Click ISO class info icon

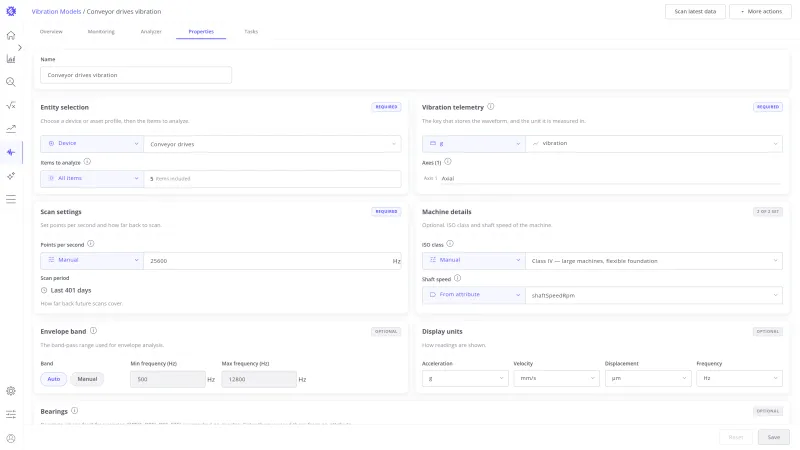[x=449, y=244]
